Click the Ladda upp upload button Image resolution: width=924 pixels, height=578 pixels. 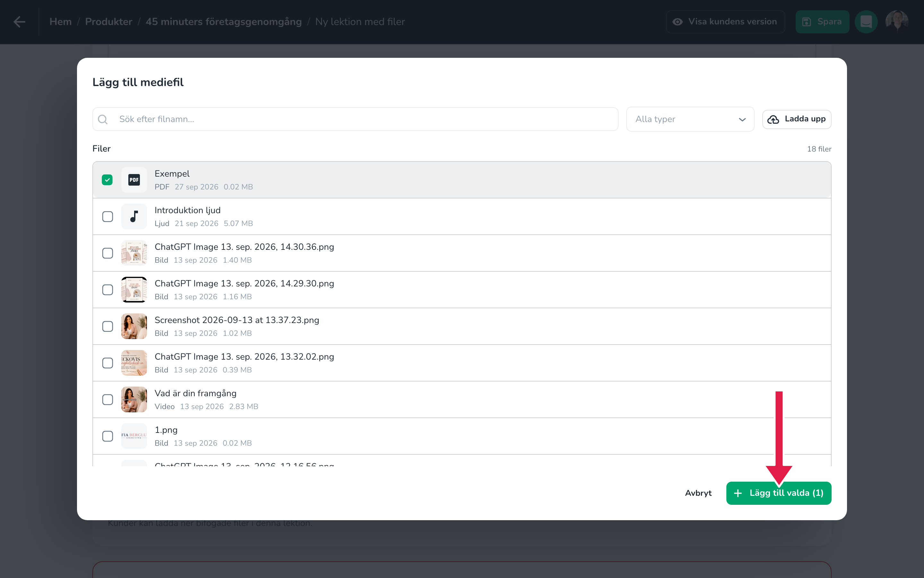[x=797, y=119]
